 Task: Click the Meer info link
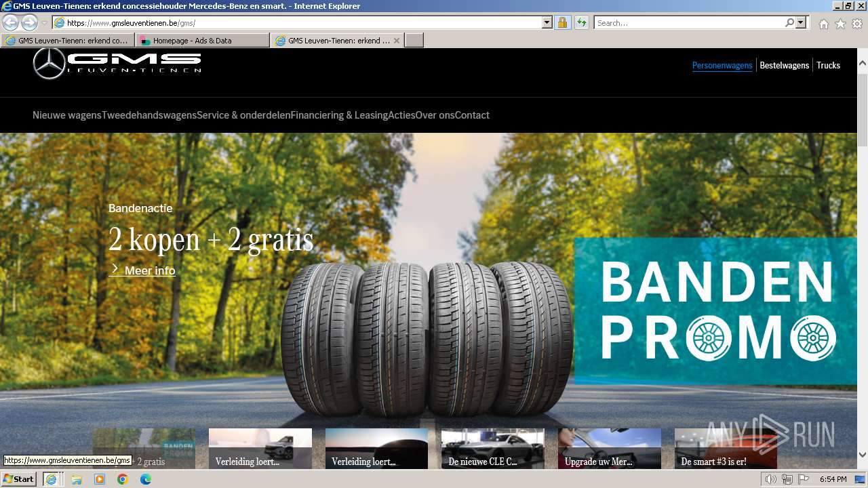(142, 270)
